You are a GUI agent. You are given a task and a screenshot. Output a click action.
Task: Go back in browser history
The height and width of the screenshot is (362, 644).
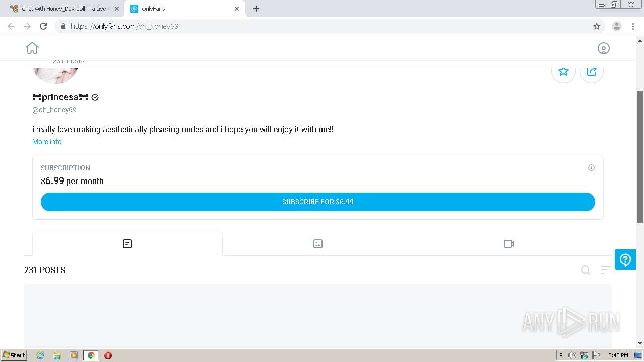click(x=11, y=26)
